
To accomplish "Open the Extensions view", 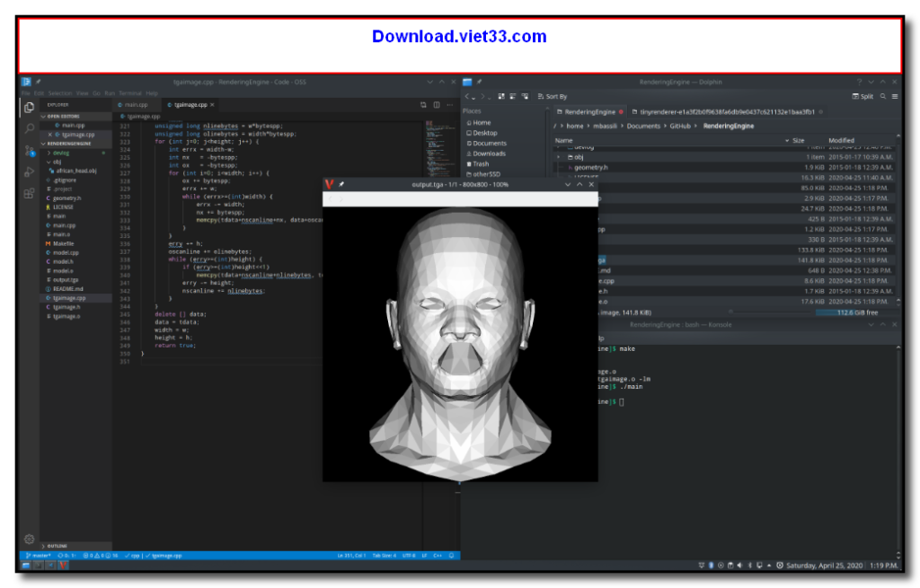I will (x=28, y=193).
